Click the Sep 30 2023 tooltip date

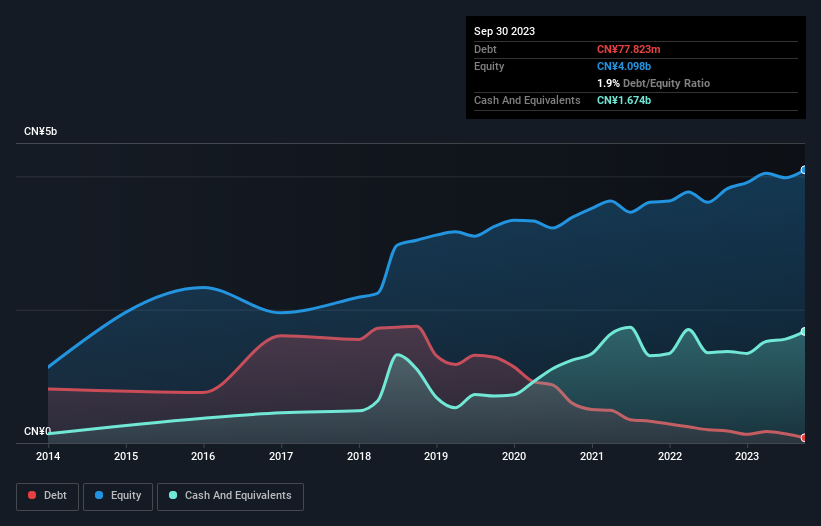click(x=504, y=31)
